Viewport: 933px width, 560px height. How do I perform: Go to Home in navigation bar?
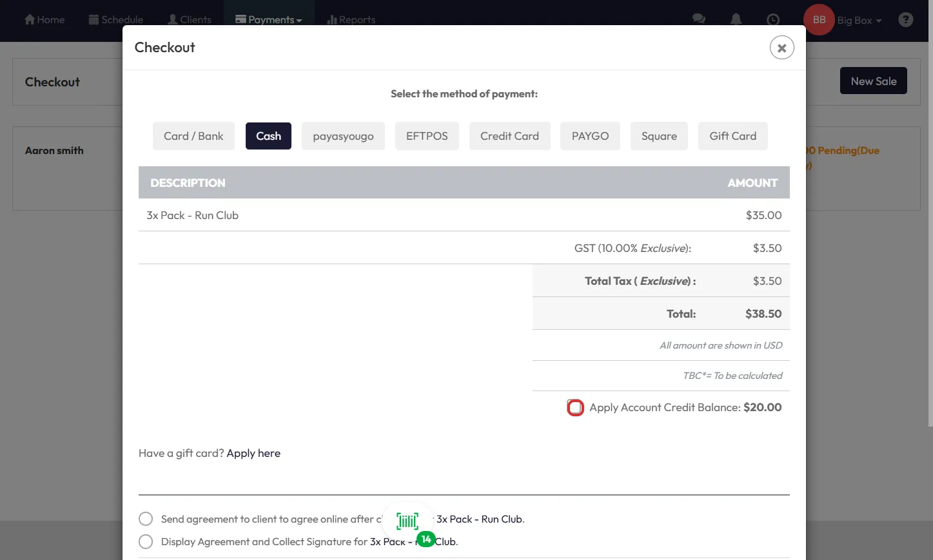point(44,19)
